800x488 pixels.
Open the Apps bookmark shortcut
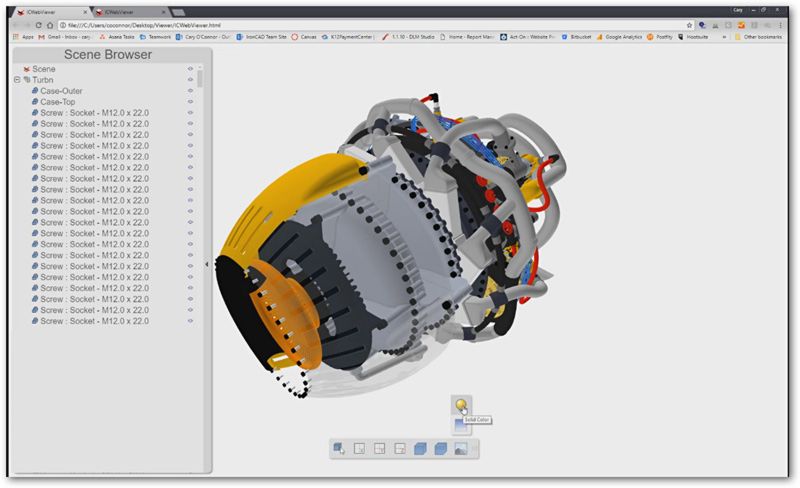[23, 37]
